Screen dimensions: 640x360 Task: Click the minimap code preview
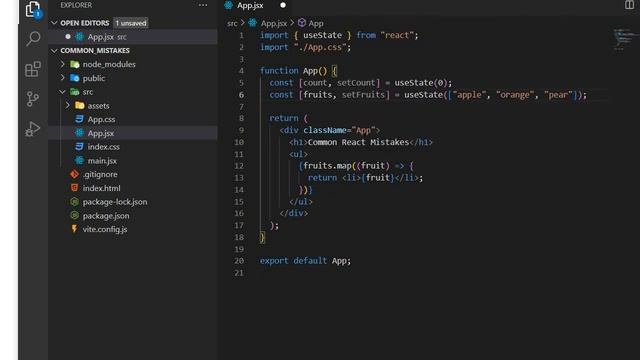point(624,39)
